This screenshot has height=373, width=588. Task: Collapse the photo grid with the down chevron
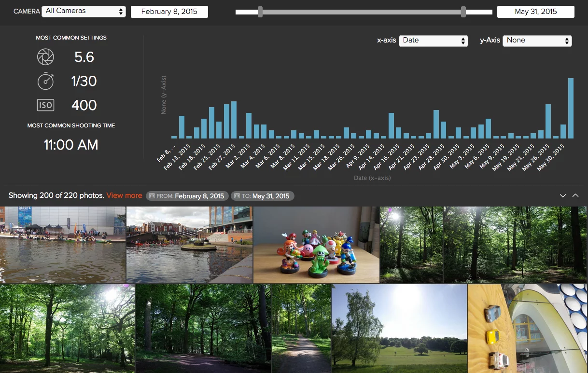click(563, 195)
